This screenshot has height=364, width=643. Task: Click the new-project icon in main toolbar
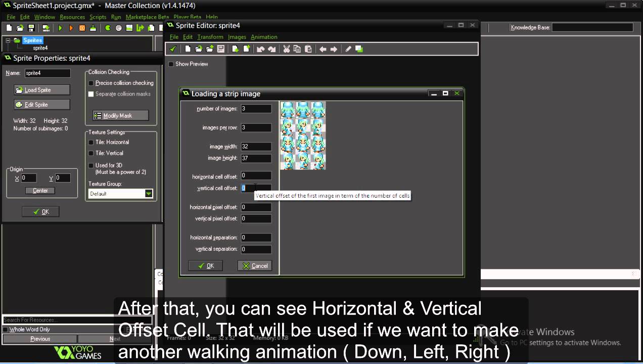9,28
